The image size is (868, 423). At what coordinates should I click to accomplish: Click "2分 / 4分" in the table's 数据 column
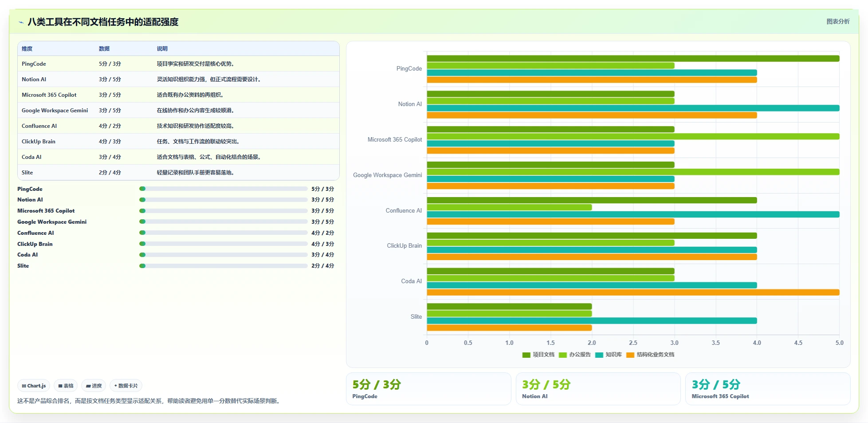[x=110, y=173]
